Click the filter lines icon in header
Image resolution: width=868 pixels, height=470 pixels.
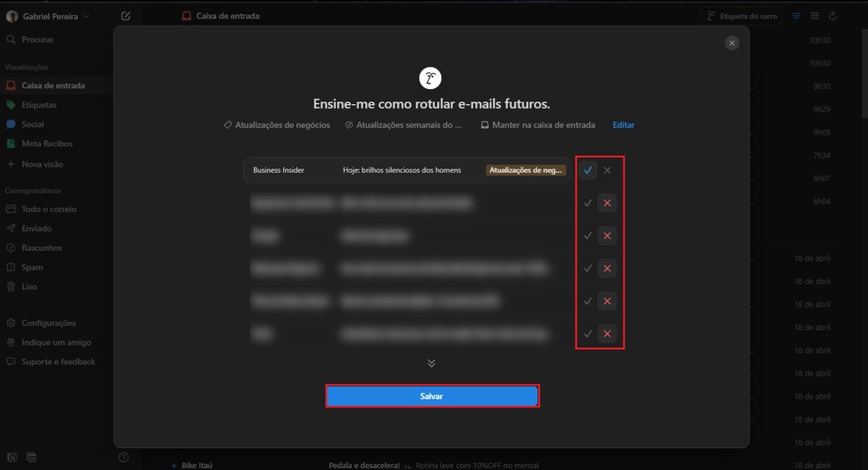coord(796,16)
